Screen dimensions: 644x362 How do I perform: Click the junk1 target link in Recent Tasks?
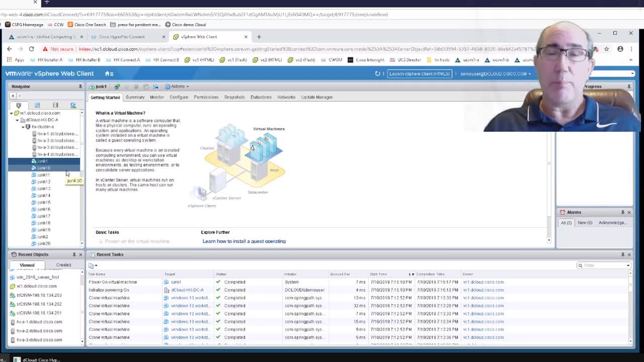point(176,282)
